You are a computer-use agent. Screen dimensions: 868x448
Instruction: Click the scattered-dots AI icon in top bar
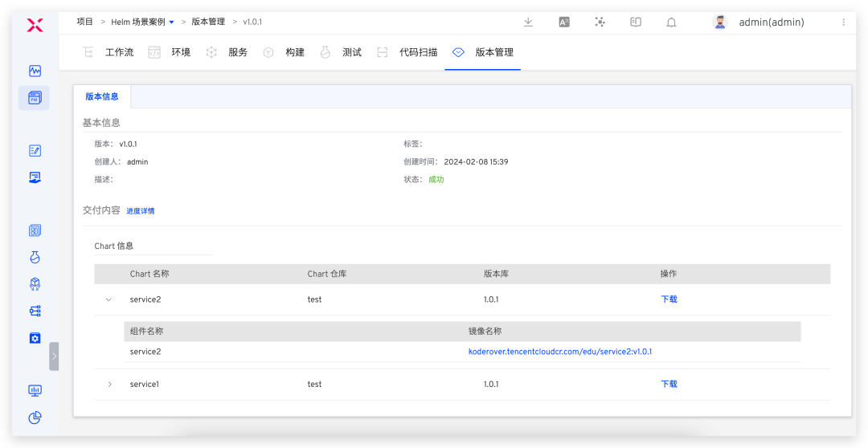[600, 22]
